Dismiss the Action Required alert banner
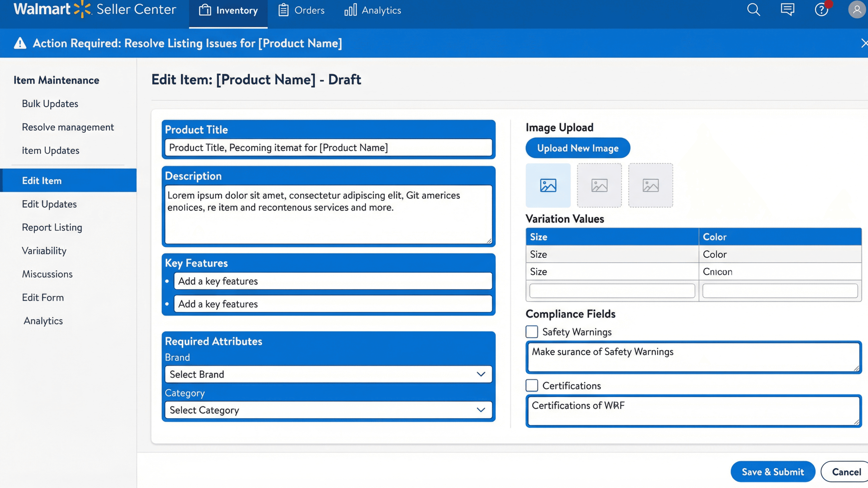 click(x=863, y=43)
